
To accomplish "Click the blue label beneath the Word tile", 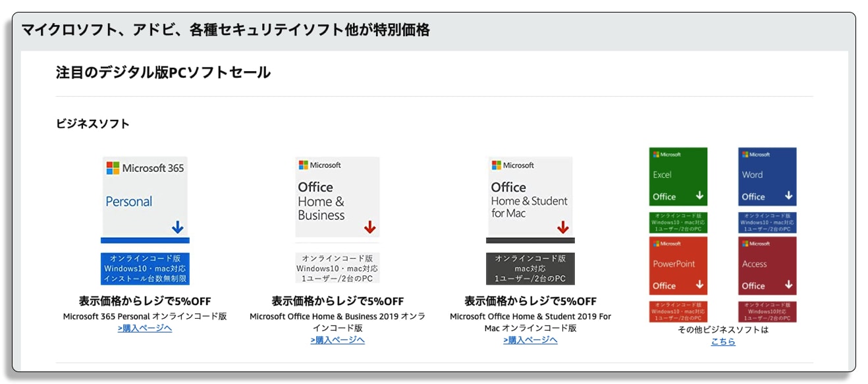I will (x=767, y=223).
